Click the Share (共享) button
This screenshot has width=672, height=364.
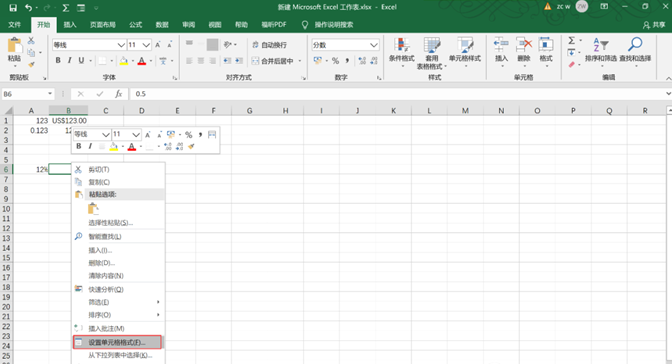654,25
